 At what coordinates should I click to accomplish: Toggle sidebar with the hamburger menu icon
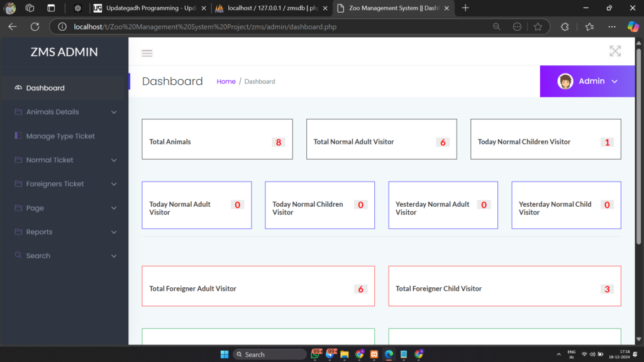tap(147, 53)
